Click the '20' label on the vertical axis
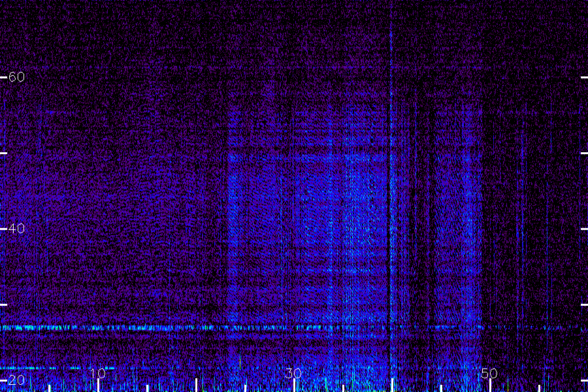The image size is (588, 392). click(x=16, y=380)
